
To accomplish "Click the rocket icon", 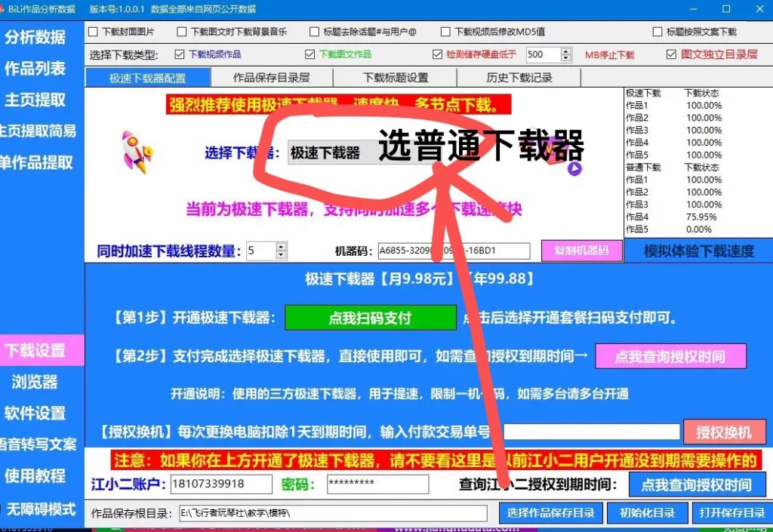I will (x=137, y=152).
